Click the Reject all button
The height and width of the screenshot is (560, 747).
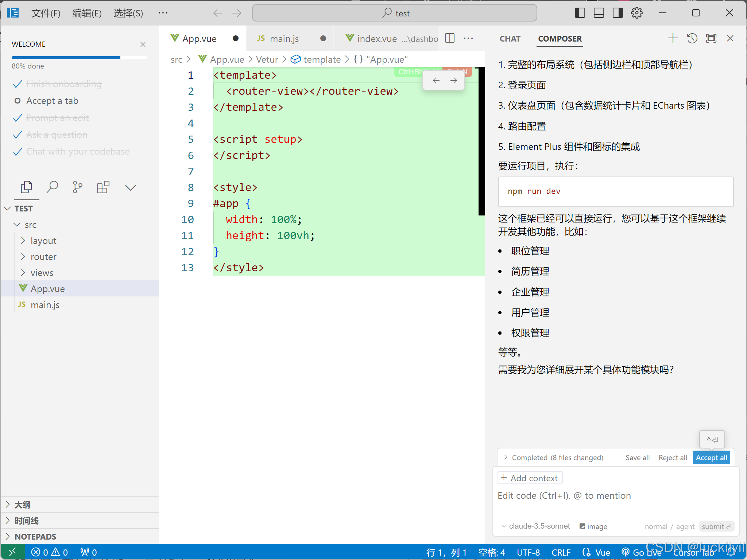click(672, 458)
